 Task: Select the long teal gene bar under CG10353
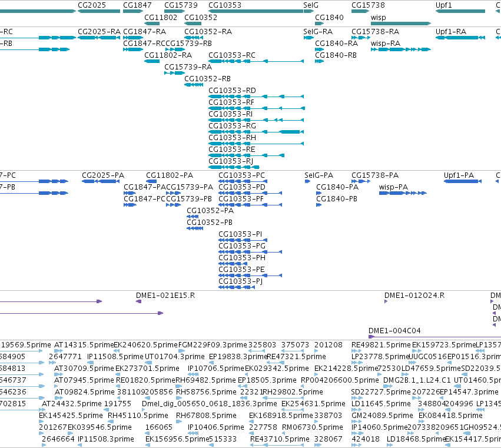click(x=256, y=11)
